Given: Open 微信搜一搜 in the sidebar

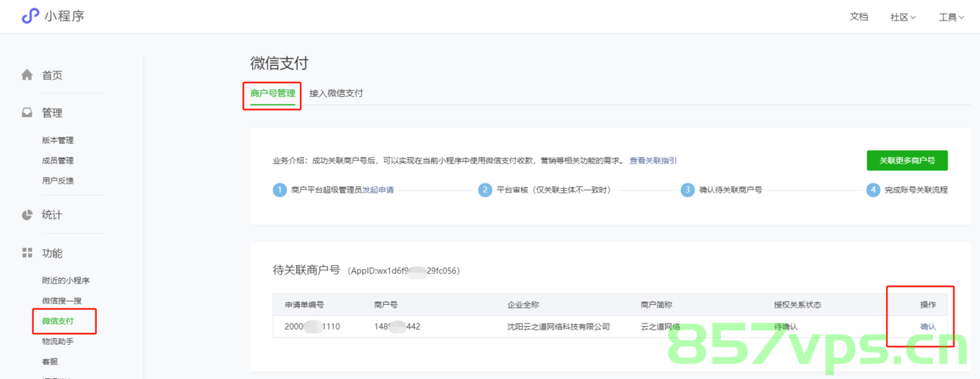Looking at the screenshot, I should pyautogui.click(x=61, y=301).
